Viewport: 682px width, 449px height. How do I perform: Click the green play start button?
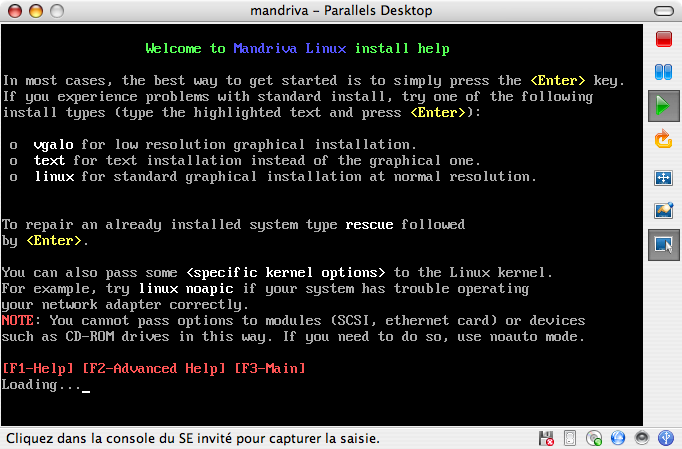(x=664, y=106)
